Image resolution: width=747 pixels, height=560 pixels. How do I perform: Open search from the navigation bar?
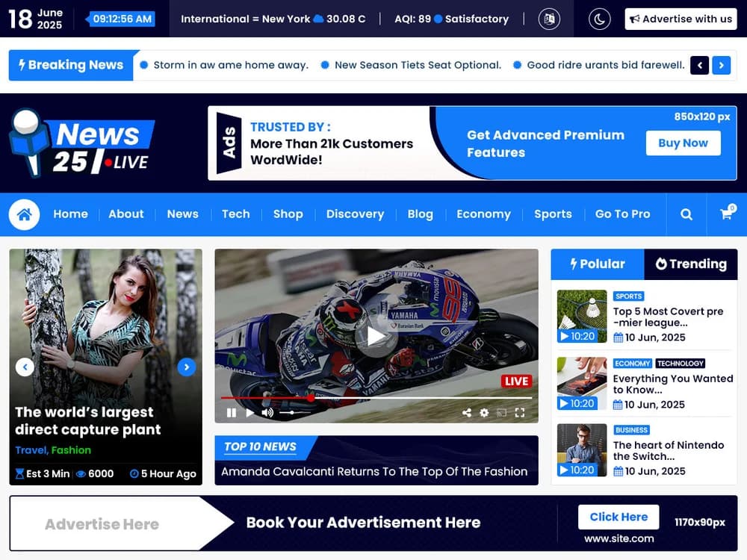click(x=686, y=214)
